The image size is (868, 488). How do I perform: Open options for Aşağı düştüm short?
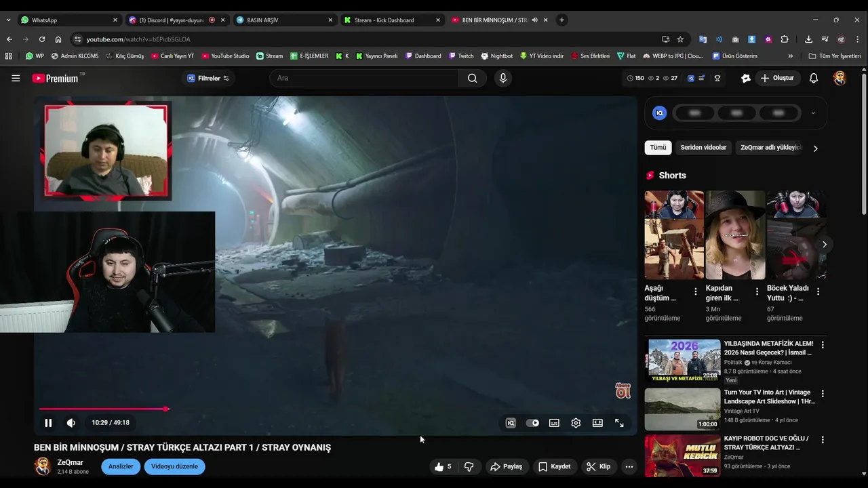tap(695, 291)
